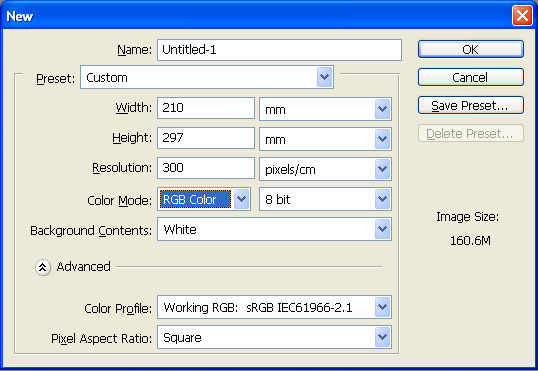The height and width of the screenshot is (371, 538).
Task: Click the Name input field
Action: tap(279, 50)
